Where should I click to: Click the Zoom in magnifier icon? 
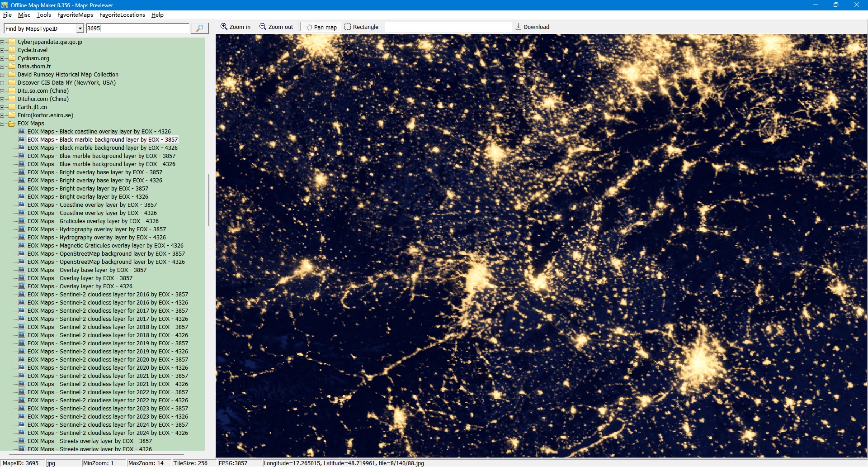[224, 27]
